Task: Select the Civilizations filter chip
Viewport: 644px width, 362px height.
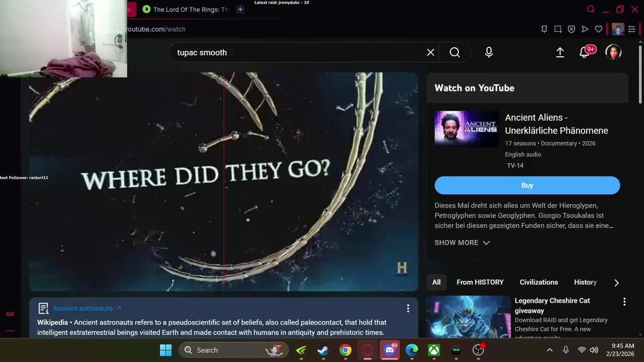Action: pyautogui.click(x=539, y=282)
